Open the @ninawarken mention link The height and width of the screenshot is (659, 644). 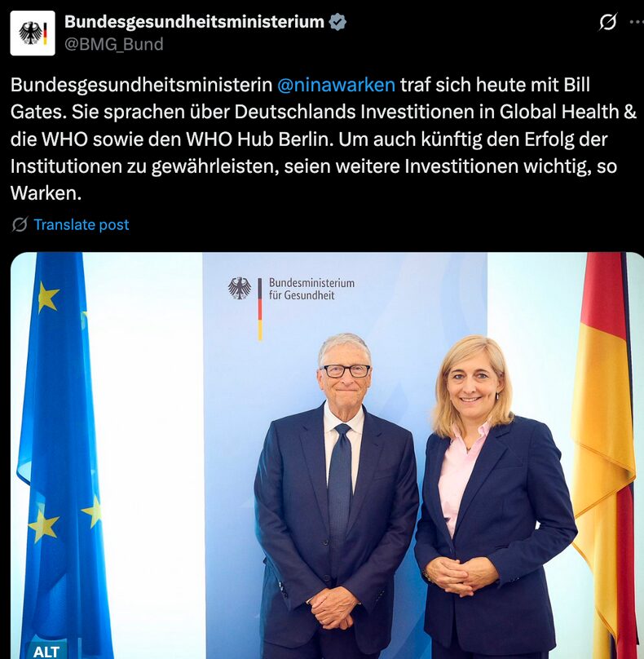pos(336,85)
